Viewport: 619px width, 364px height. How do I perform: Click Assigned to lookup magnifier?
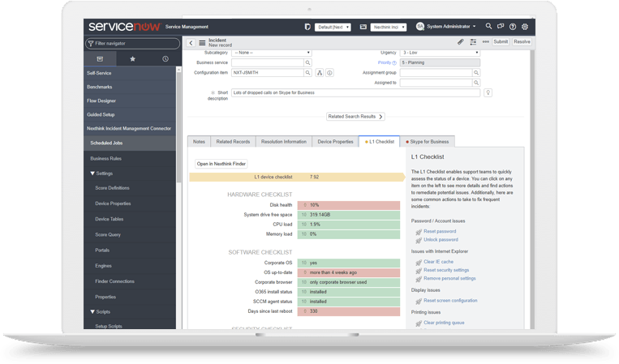tap(476, 83)
